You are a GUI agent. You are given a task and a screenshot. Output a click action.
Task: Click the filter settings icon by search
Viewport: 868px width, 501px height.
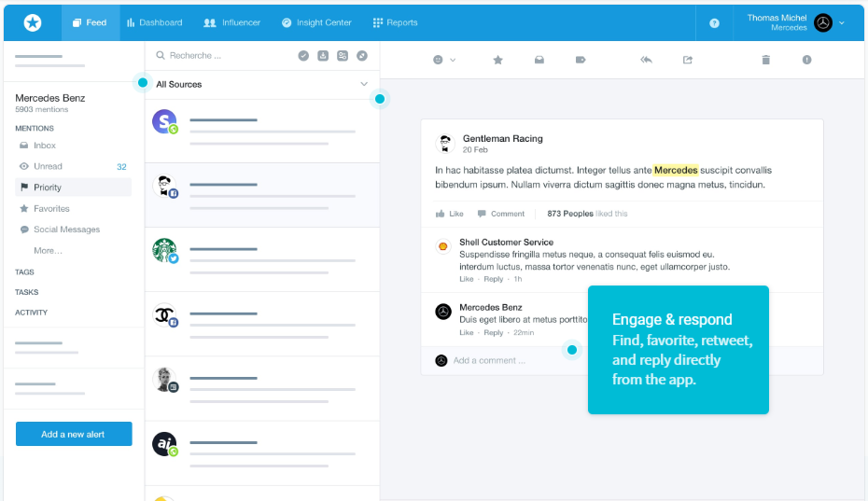(343, 55)
